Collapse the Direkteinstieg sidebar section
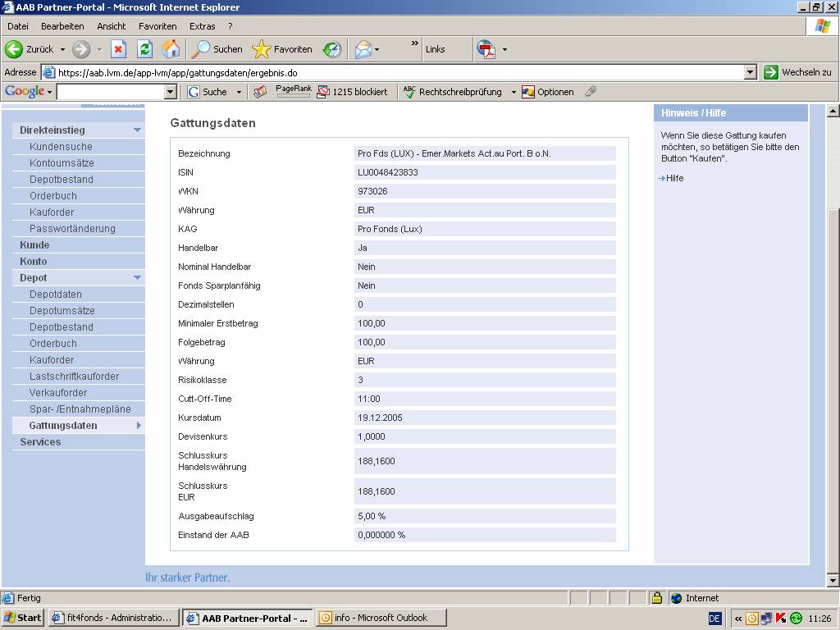 pyautogui.click(x=137, y=130)
